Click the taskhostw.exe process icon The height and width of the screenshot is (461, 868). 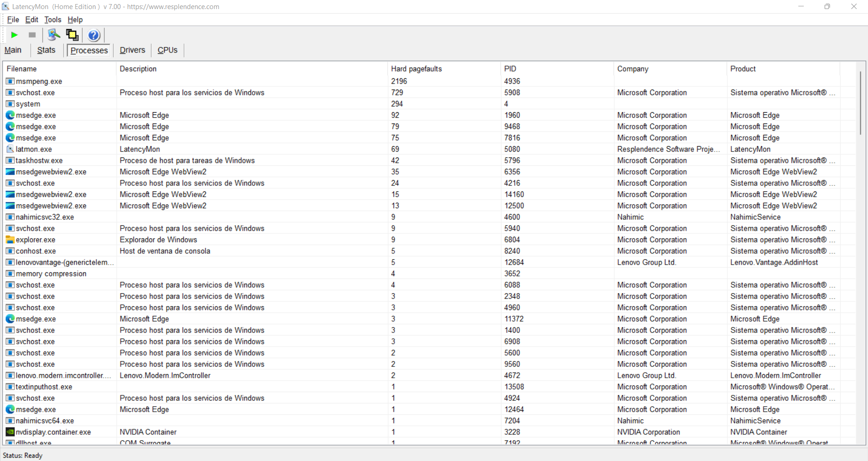click(10, 161)
